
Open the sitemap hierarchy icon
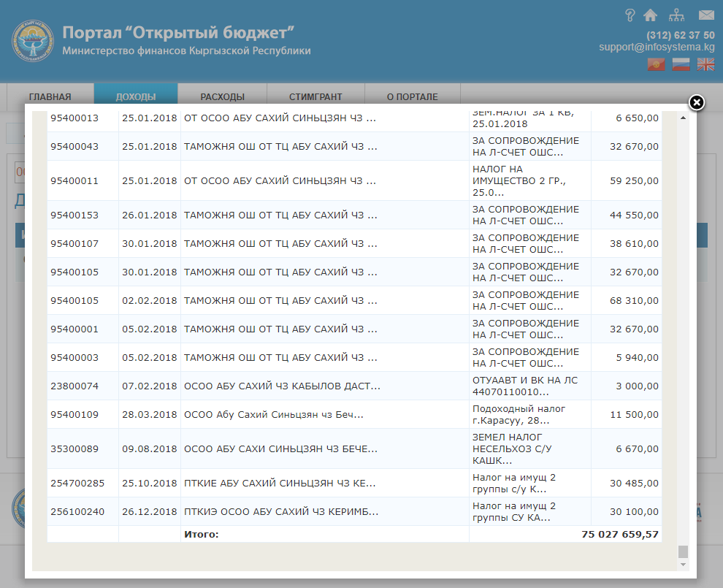pyautogui.click(x=676, y=15)
